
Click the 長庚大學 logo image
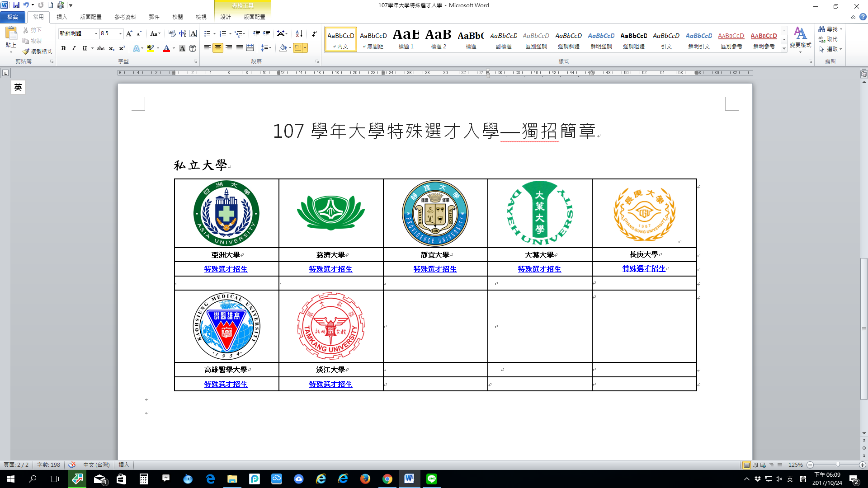(x=644, y=214)
